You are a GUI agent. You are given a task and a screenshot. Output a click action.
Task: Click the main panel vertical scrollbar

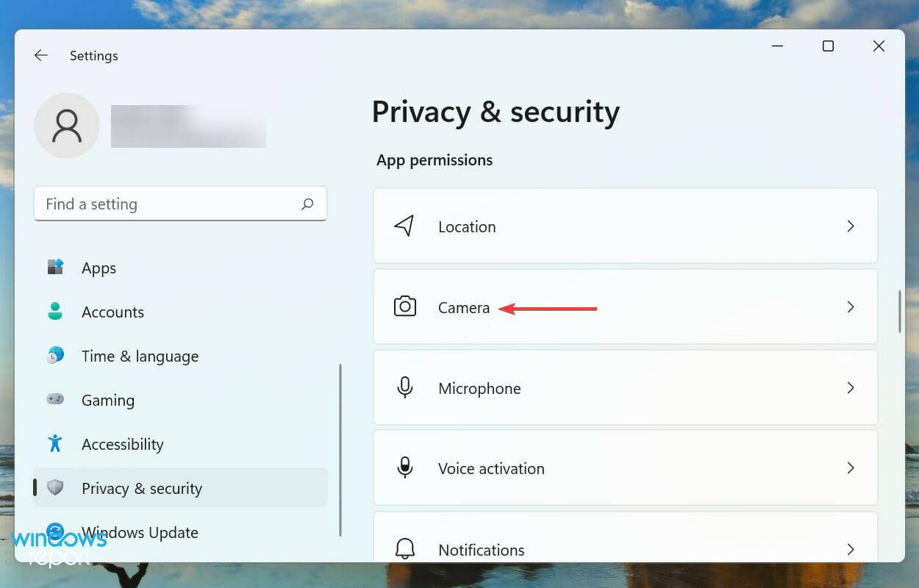pos(899,312)
